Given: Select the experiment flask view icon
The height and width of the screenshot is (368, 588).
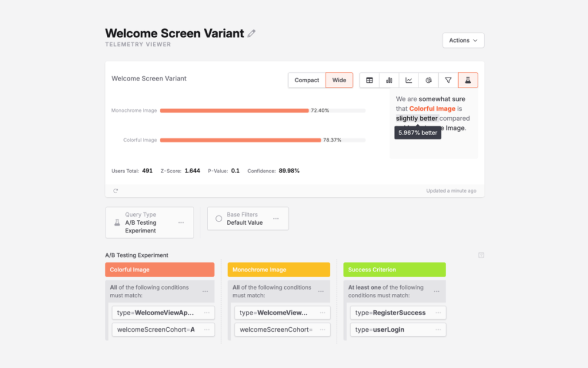Looking at the screenshot, I should 468,80.
